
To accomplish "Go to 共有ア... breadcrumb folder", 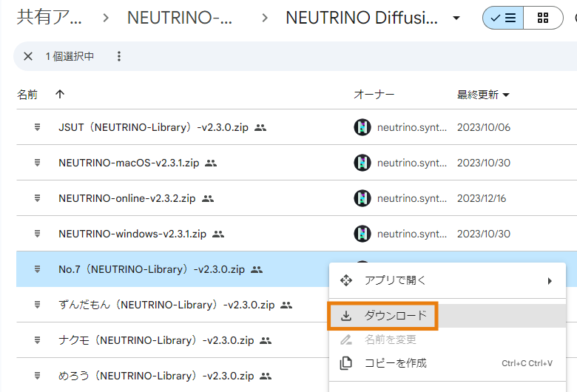I will coord(49,17).
